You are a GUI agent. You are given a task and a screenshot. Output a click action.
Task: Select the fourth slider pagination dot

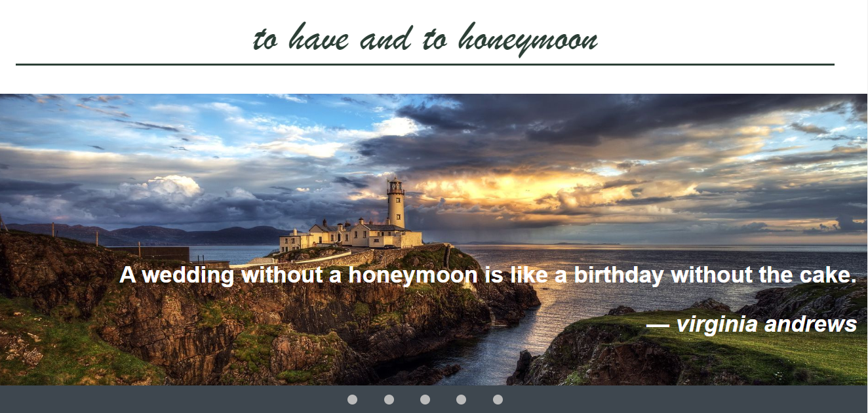462,399
